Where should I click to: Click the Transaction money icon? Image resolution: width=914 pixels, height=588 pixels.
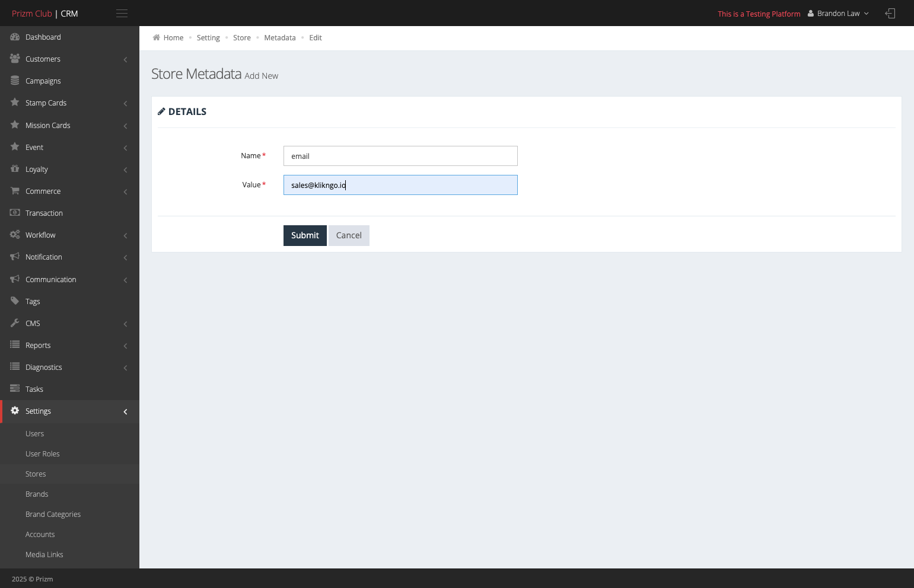pos(15,213)
